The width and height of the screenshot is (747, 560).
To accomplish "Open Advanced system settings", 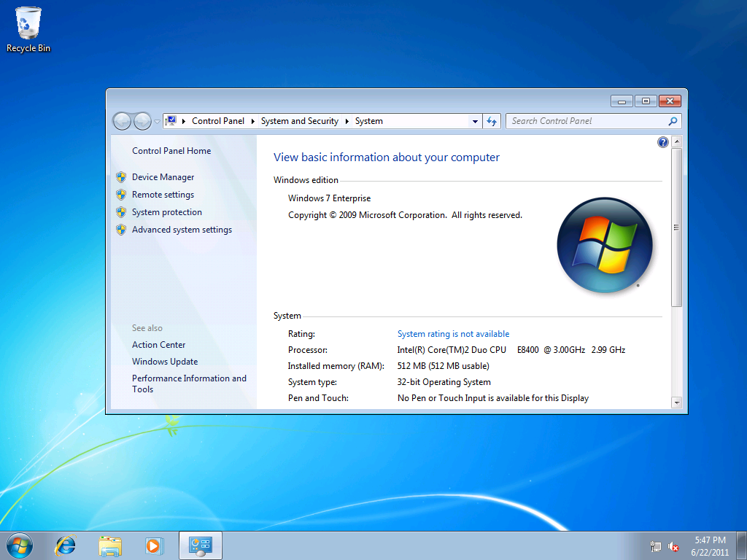I will coord(182,230).
